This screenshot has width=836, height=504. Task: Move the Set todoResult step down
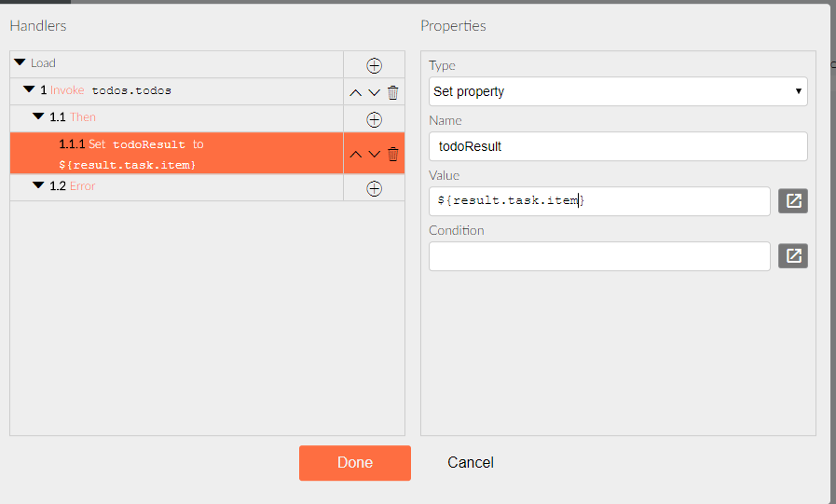pos(375,155)
